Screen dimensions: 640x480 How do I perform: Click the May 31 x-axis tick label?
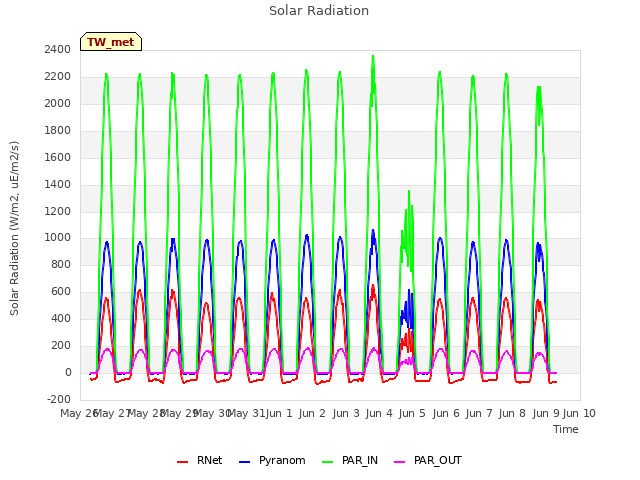tap(247, 413)
